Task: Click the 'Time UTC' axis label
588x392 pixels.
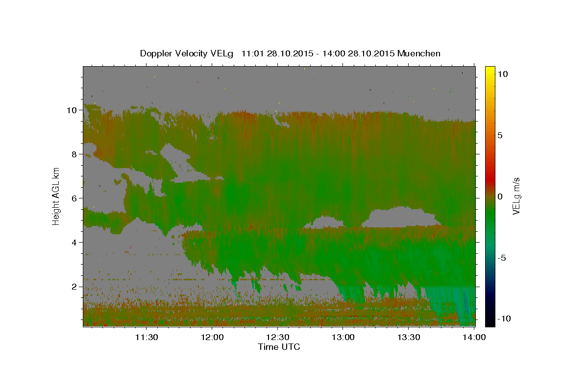Action: click(x=279, y=347)
